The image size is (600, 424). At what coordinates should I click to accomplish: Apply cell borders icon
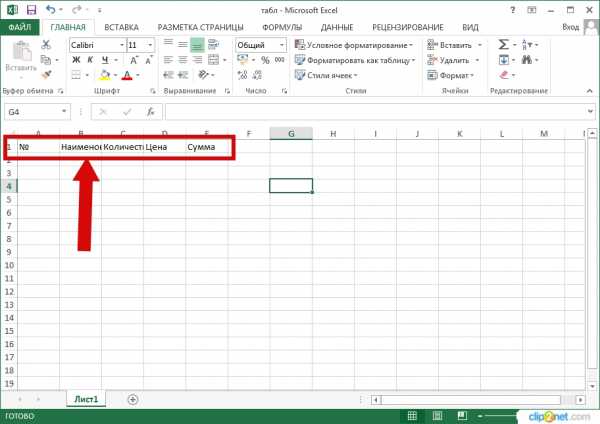(76, 75)
